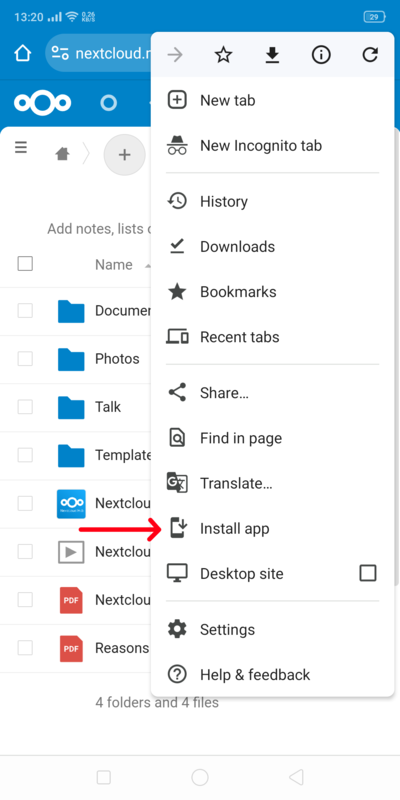The width and height of the screenshot is (400, 800).
Task: Tap the download page arrow icon
Action: tap(272, 55)
